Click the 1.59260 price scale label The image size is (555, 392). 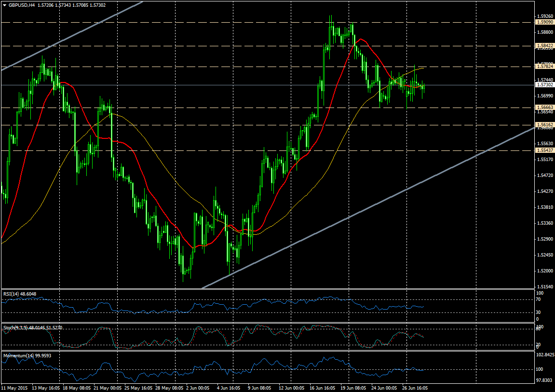tap(544, 16)
